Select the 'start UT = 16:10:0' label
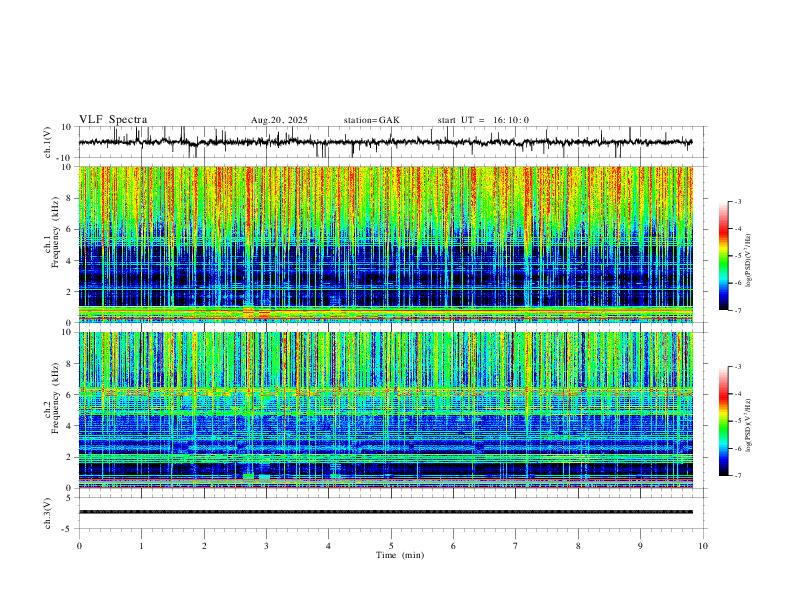This screenshot has height=612, width=792. (483, 120)
